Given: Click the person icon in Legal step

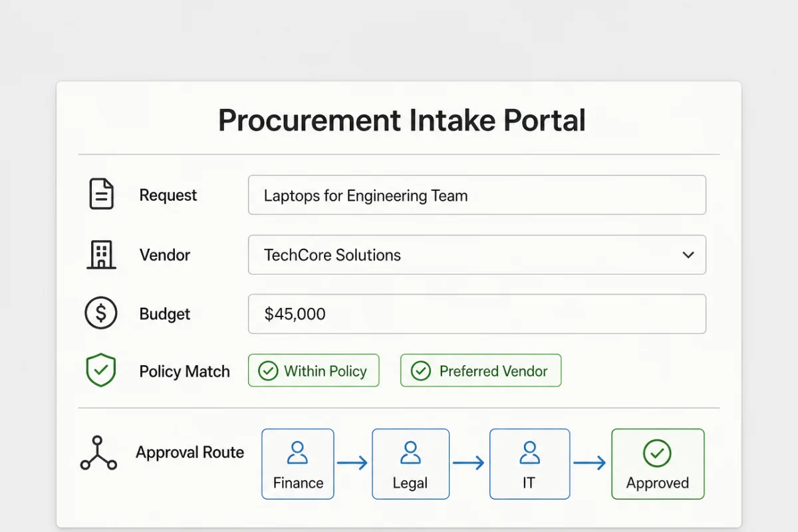Looking at the screenshot, I should point(410,454).
